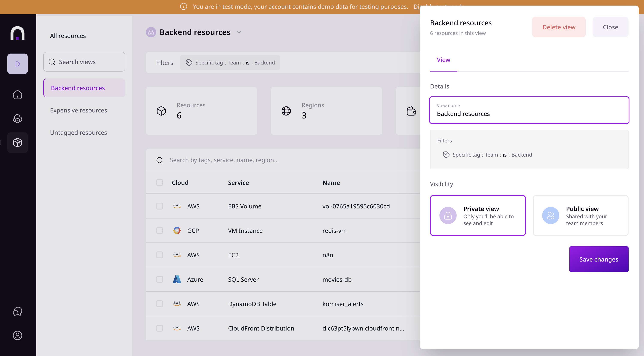Select the Private view visibility option
Screen dimensions: 644x356
point(478,215)
